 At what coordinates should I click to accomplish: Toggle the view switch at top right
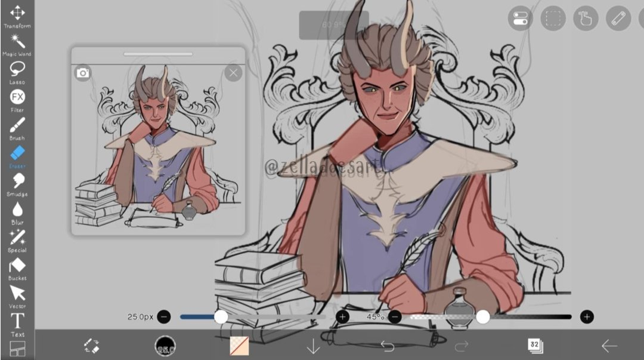tap(521, 19)
